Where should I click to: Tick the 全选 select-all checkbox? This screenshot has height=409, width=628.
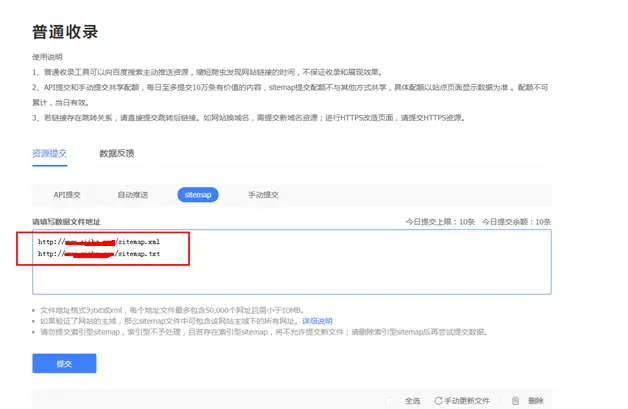click(x=388, y=401)
